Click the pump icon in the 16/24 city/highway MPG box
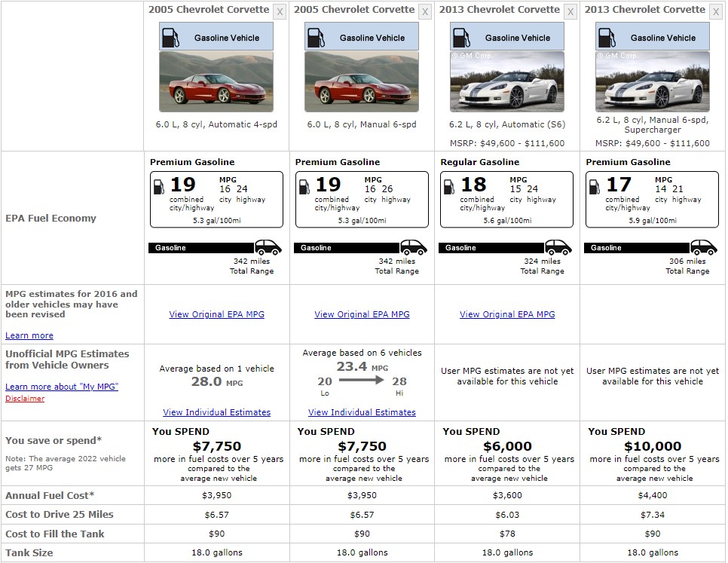The image size is (728, 563). [x=159, y=187]
